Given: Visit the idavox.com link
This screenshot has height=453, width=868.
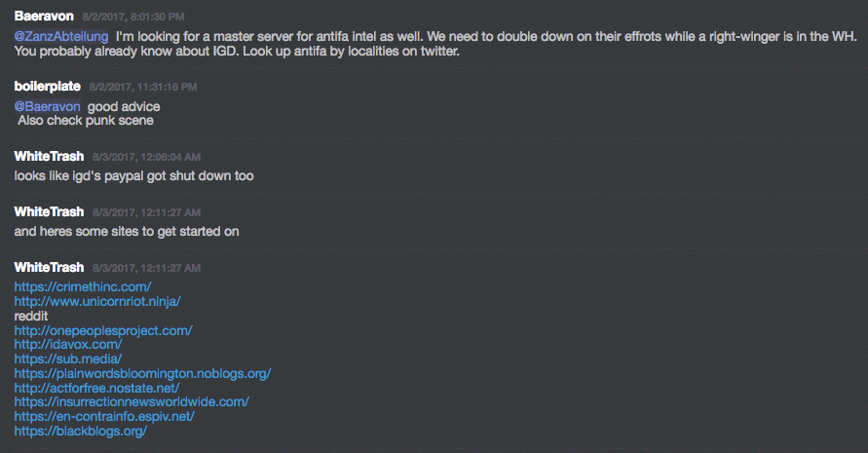Looking at the screenshot, I should 68,345.
